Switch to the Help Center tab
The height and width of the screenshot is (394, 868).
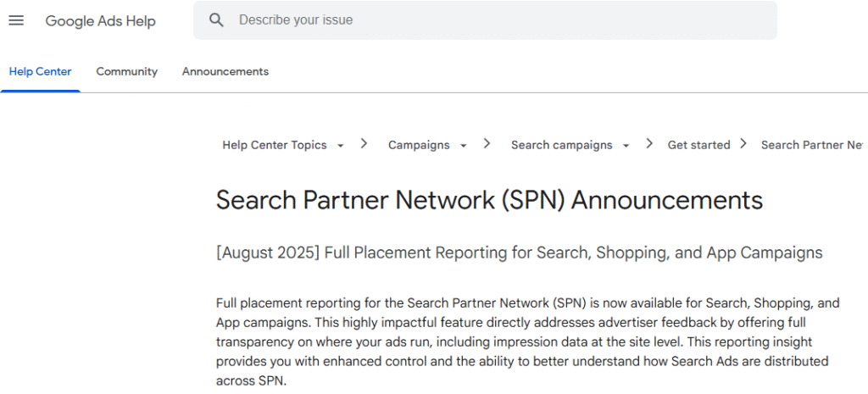(x=40, y=72)
